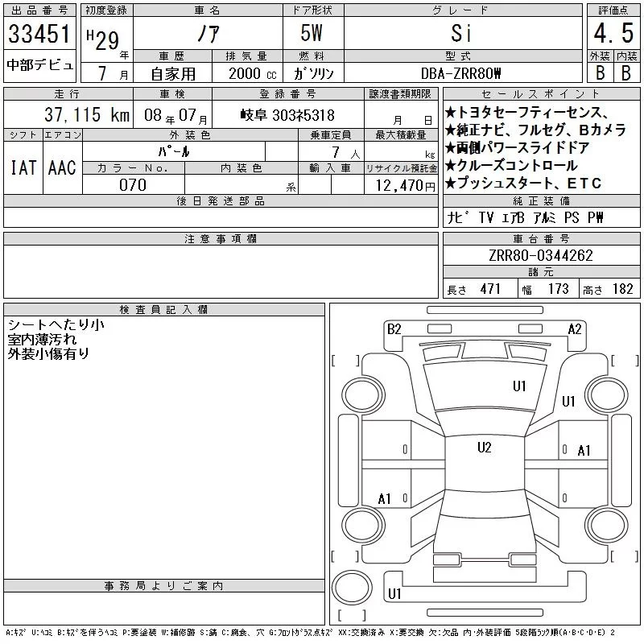Image resolution: width=644 pixels, height=644 pixels.
Task: Click the lot number 33451
Action: [39, 34]
